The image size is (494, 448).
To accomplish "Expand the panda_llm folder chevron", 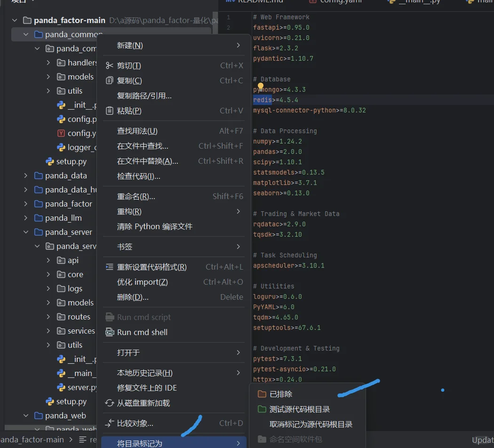I will 26,218.
